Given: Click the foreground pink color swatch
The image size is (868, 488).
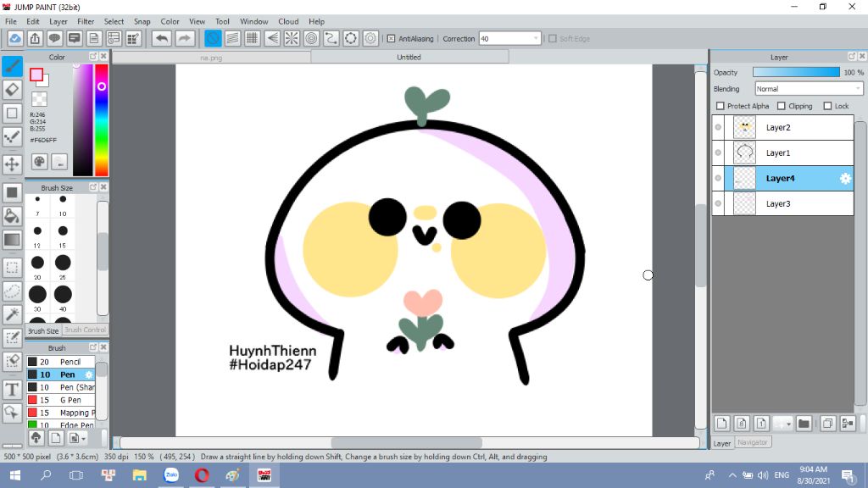Looking at the screenshot, I should (x=36, y=75).
